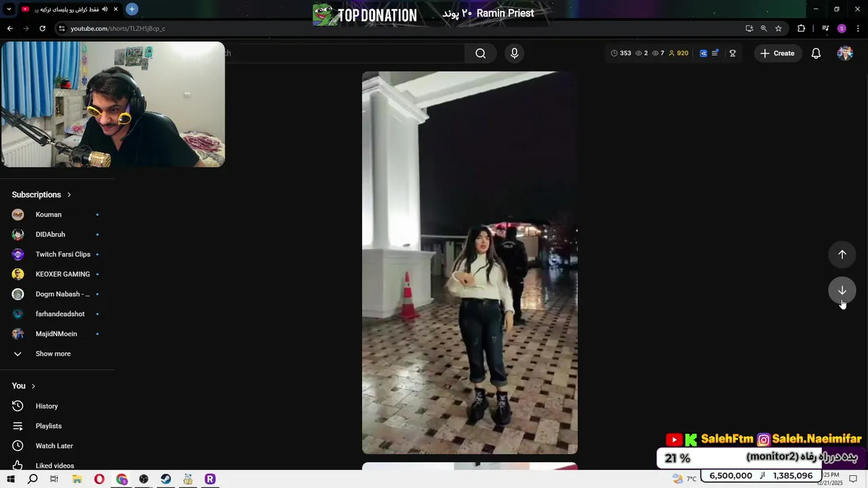Open purple R app on taskbar
Screen dimensions: 868x488
point(210,479)
